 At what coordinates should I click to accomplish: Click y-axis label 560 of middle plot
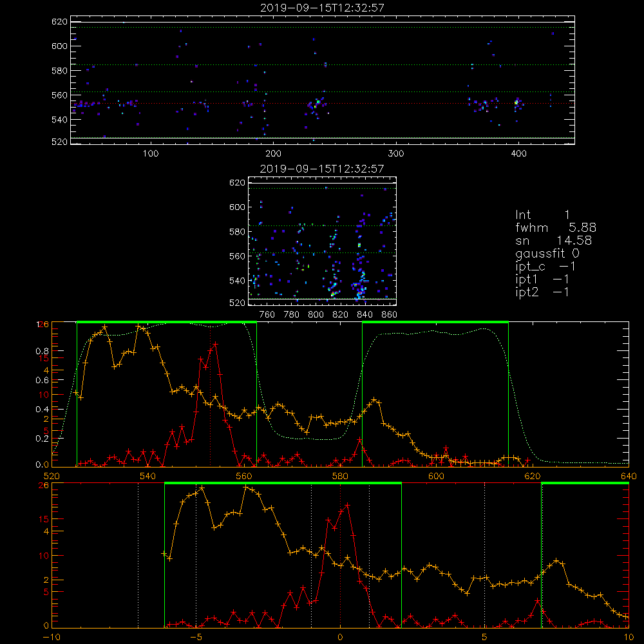[x=238, y=256]
